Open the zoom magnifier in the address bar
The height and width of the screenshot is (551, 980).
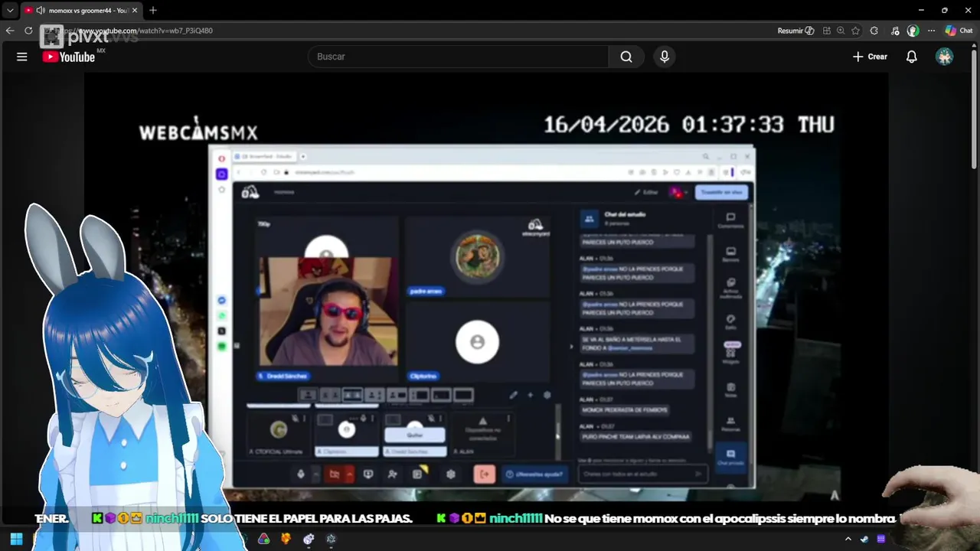tap(841, 31)
